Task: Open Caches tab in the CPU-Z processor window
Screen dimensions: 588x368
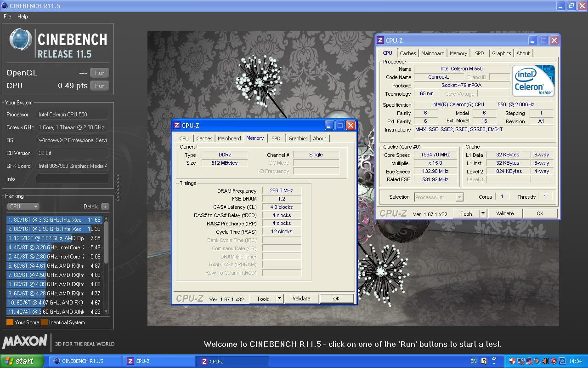Action: point(407,53)
